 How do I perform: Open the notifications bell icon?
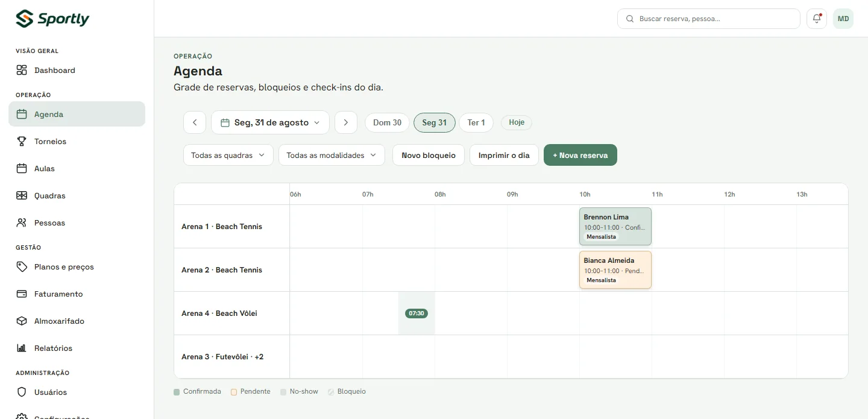tap(817, 19)
